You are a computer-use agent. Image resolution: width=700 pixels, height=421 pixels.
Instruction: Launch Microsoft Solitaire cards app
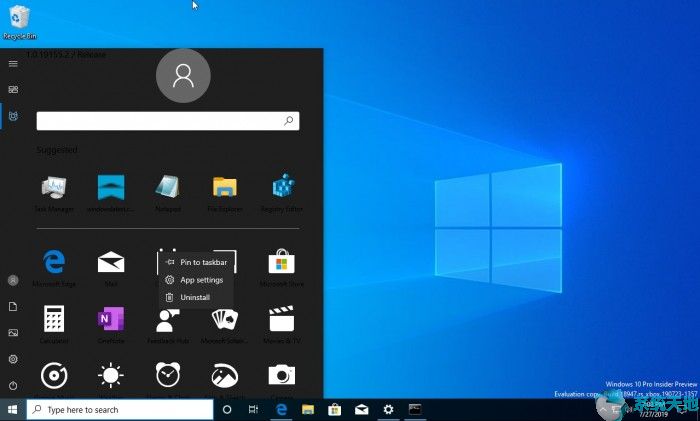coord(225,319)
